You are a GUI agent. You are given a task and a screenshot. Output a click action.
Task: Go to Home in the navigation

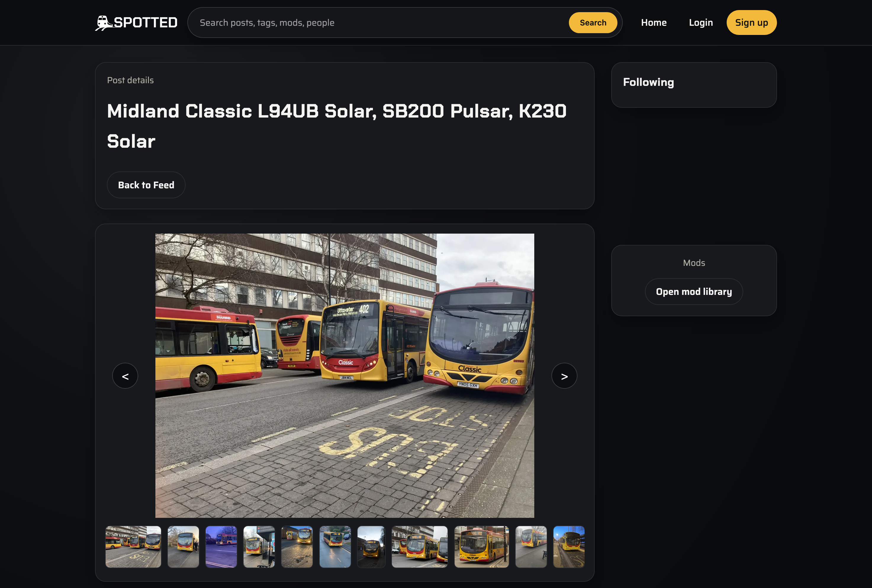point(654,23)
